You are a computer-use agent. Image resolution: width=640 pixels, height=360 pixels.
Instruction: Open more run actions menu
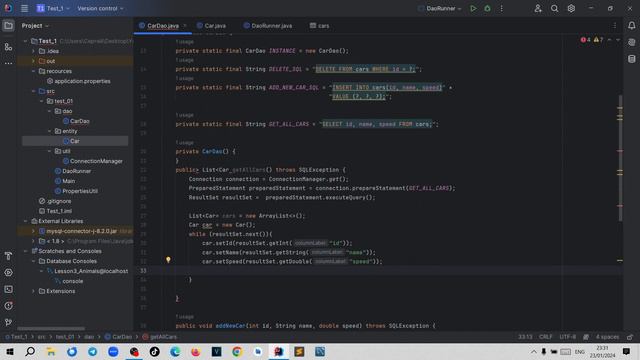(502, 8)
